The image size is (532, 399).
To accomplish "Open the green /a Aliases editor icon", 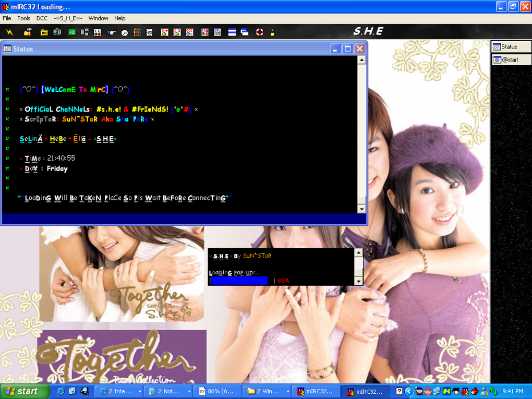I will pyautogui.click(x=72, y=32).
